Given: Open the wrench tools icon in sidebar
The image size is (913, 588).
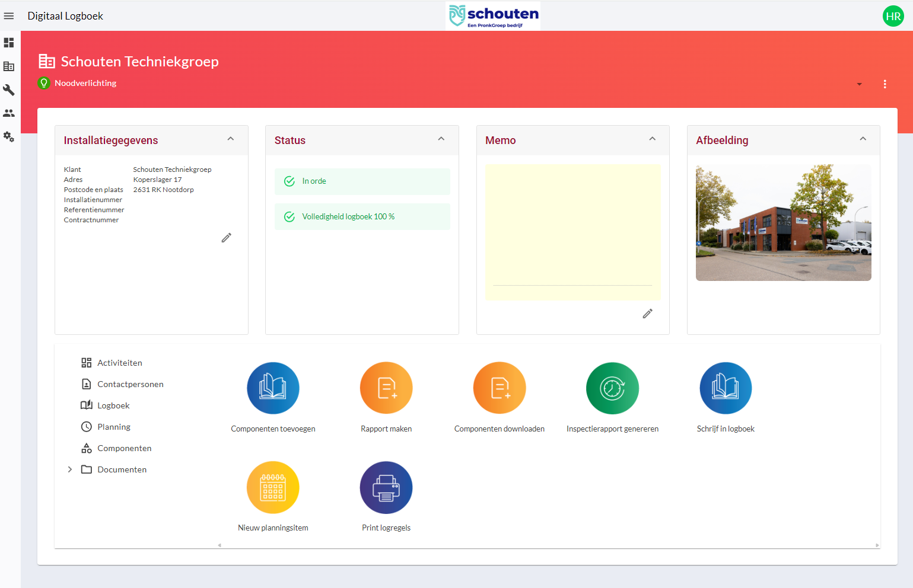Looking at the screenshot, I should 9,90.
